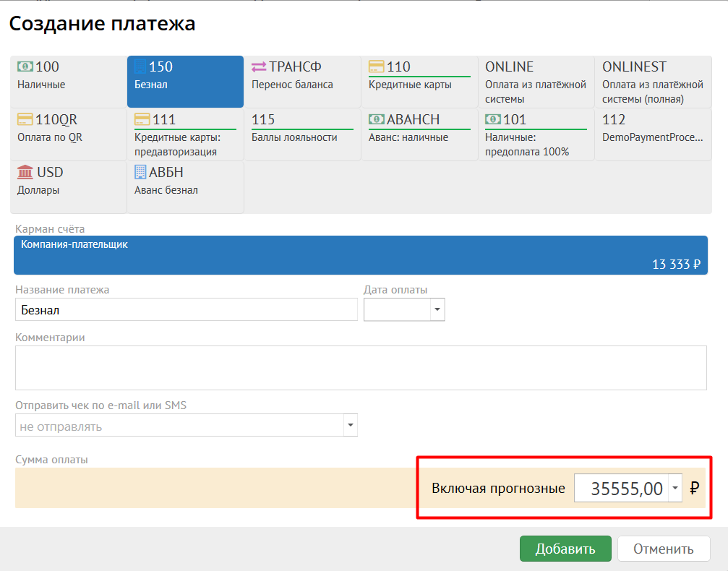Choose the 111 card preauthorization icon

click(142, 120)
